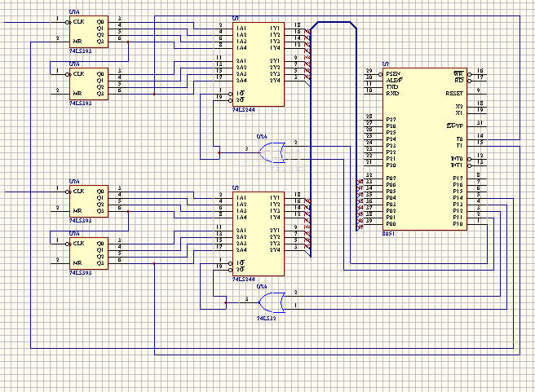The image size is (535, 392).
Task: Select the upper 74LS244 buffer component
Action: (x=257, y=65)
